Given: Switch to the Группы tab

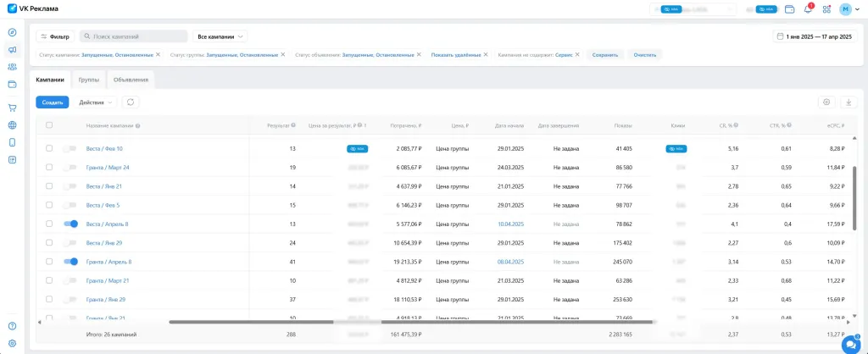Looking at the screenshot, I should coord(88,80).
